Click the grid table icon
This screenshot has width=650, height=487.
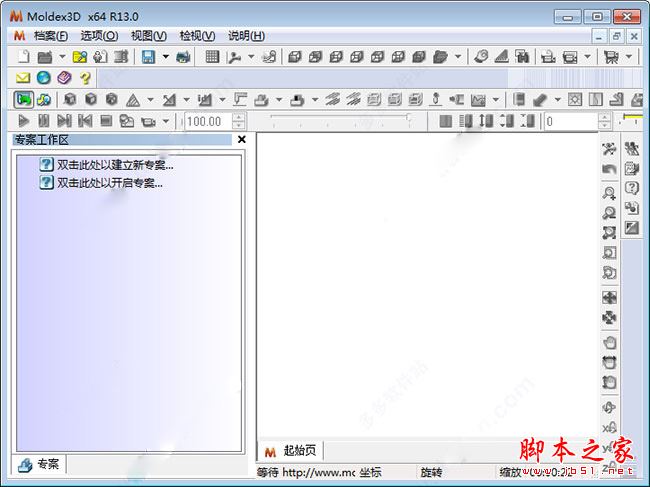212,56
